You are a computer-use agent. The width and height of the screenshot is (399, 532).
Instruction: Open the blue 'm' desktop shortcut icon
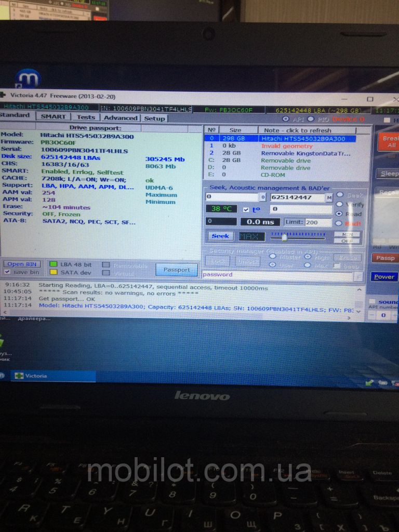coord(28,79)
